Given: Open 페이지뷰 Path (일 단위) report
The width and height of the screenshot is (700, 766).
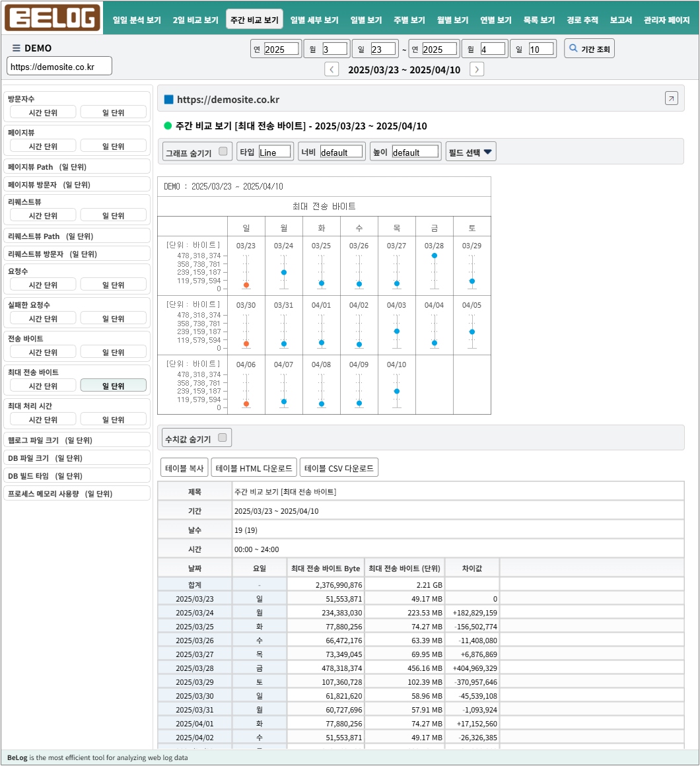Looking at the screenshot, I should click(77, 166).
